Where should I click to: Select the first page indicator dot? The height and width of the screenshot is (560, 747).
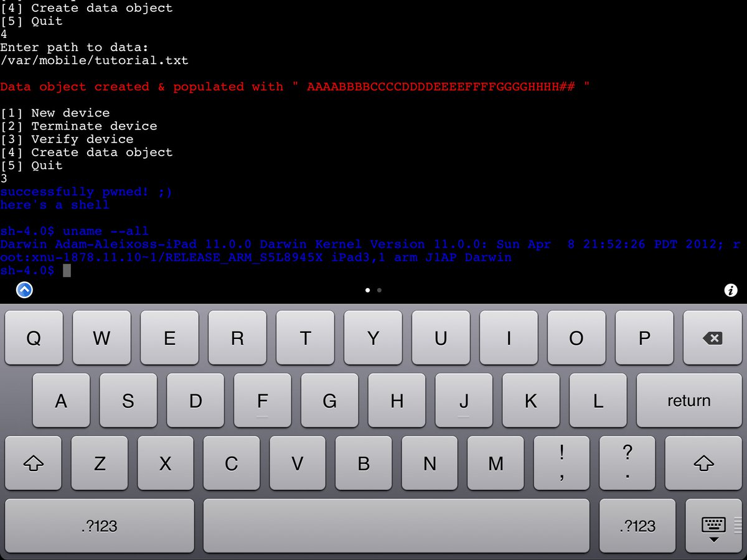[x=368, y=290]
